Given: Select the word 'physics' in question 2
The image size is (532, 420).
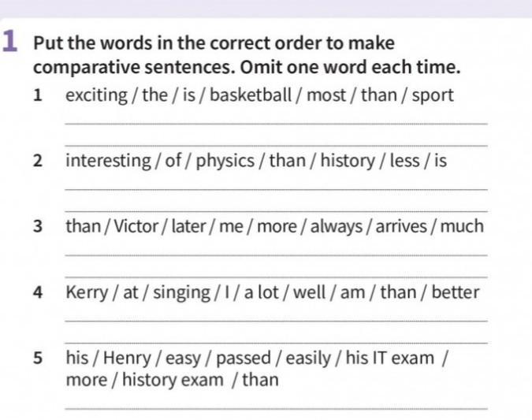Looking at the screenshot, I should point(225,161).
